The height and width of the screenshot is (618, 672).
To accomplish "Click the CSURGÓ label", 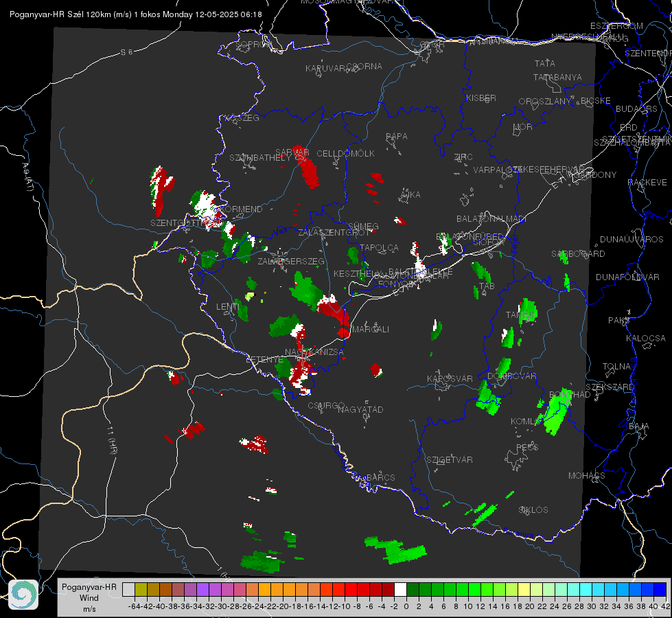I will click(326, 405).
